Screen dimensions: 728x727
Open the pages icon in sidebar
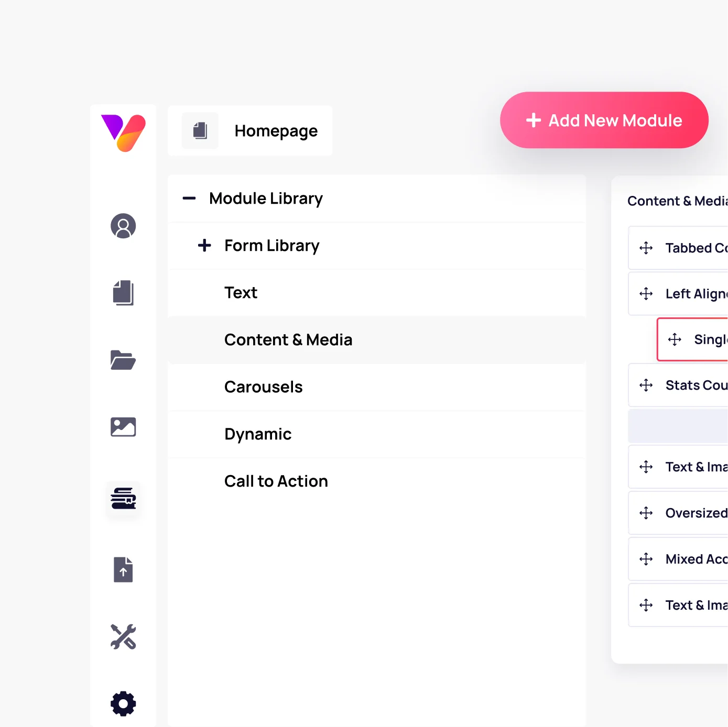(x=123, y=293)
